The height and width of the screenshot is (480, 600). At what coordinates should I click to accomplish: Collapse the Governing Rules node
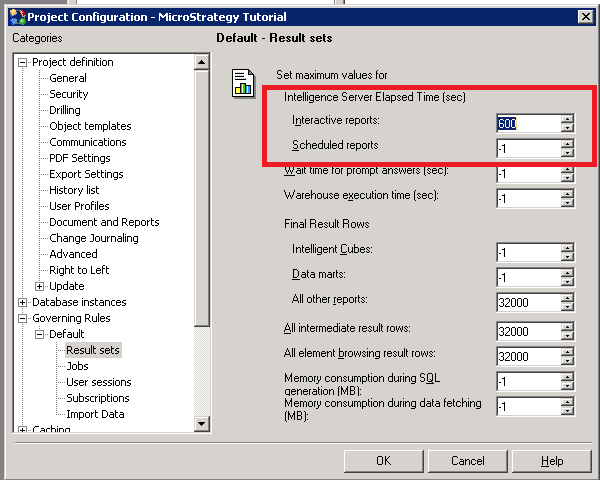[23, 318]
